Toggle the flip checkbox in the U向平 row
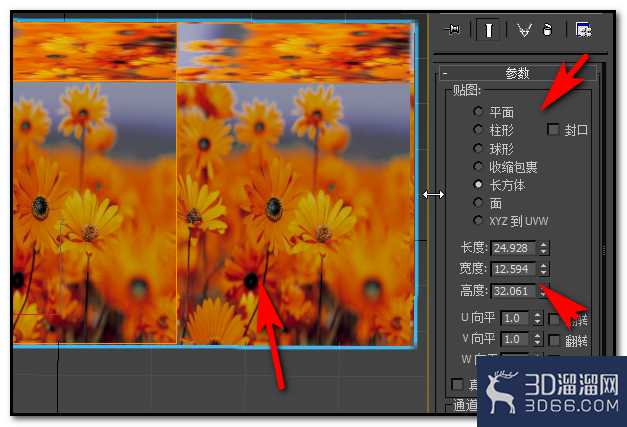This screenshot has height=427, width=627. point(554,319)
